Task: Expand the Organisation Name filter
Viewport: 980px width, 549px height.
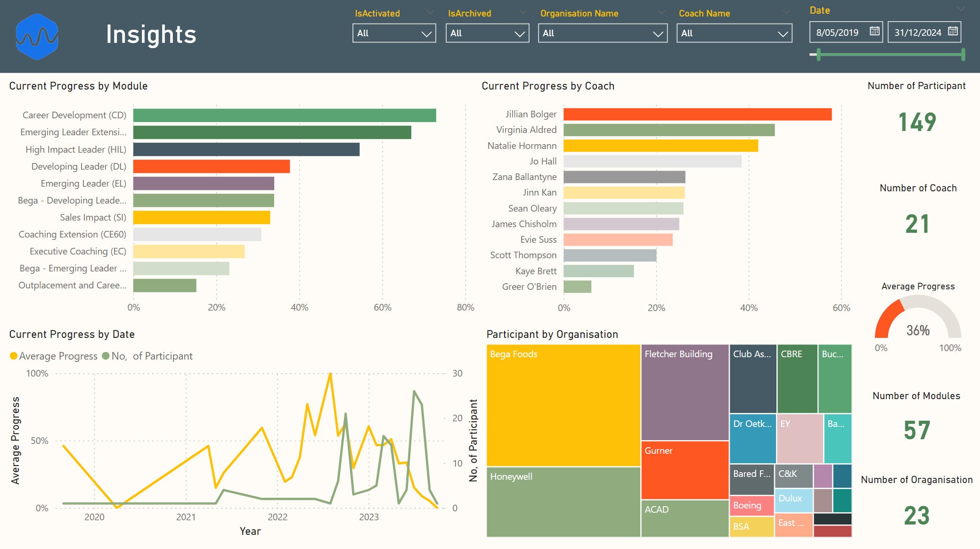Action: [x=659, y=33]
